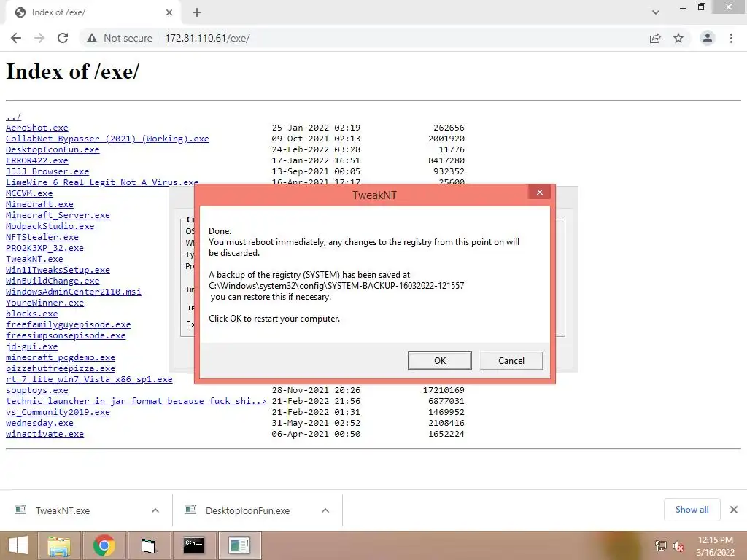
Task: Switch to Chrome in the taskbar
Action: click(x=104, y=545)
